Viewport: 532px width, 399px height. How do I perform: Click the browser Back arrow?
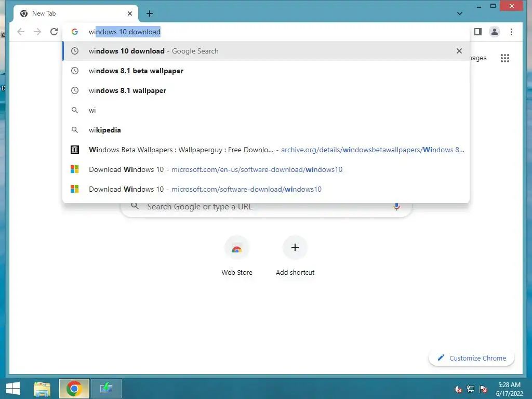point(21,32)
